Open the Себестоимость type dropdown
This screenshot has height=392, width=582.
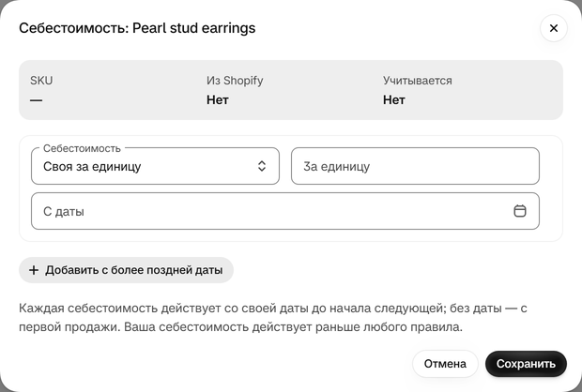[155, 166]
